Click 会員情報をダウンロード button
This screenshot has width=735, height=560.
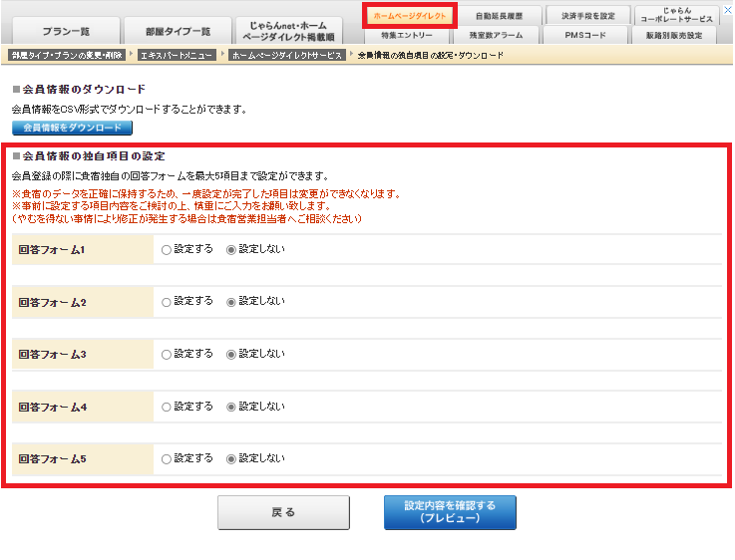(x=72, y=128)
